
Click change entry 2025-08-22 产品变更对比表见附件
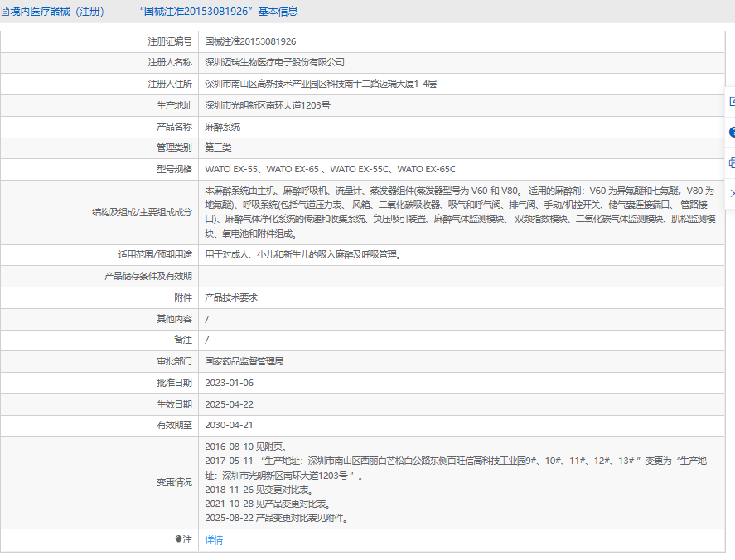coord(276,518)
